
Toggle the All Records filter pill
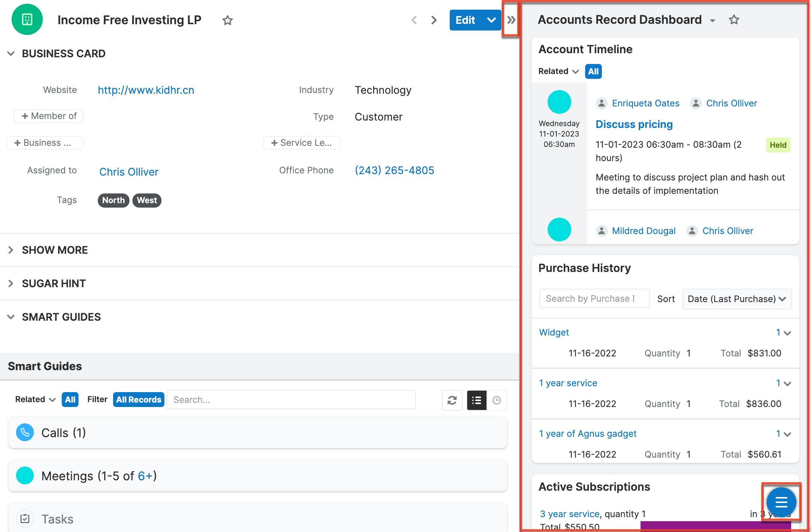tap(138, 400)
